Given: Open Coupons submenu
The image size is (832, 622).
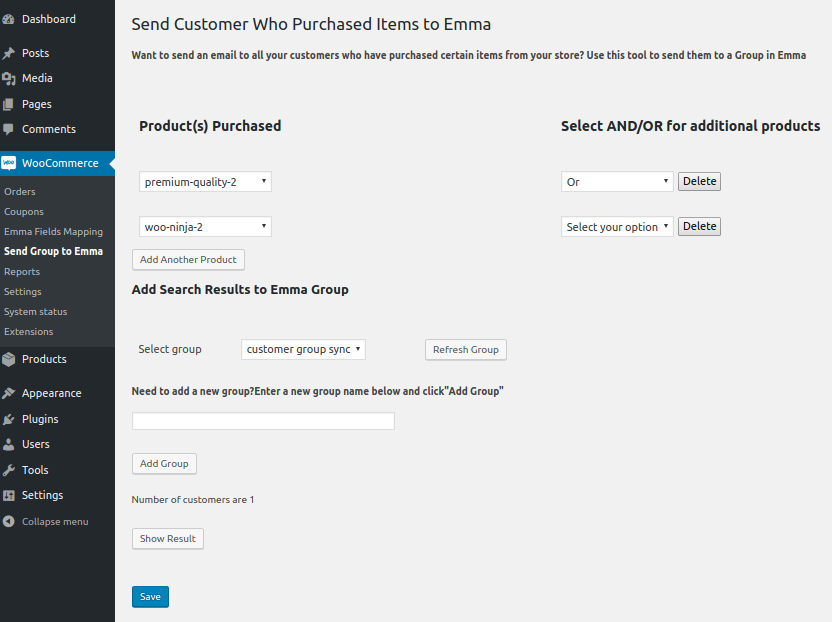Looking at the screenshot, I should pos(24,212).
